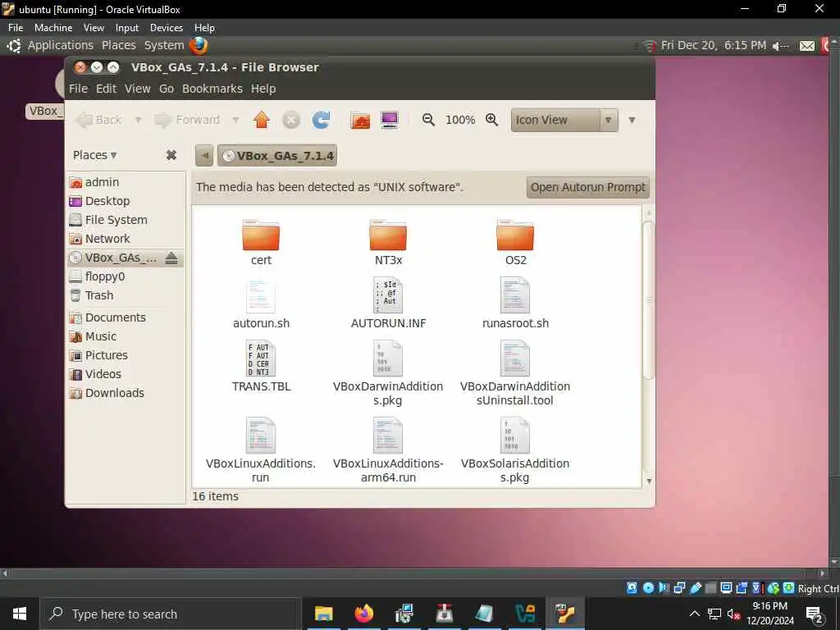Image resolution: width=840 pixels, height=630 pixels.
Task: Open the toolbar overflow arrow after Icon View
Action: click(632, 120)
